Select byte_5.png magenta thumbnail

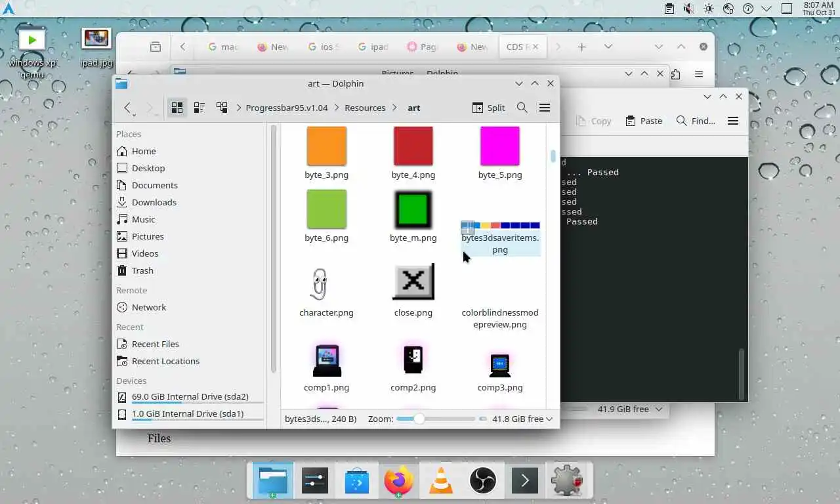(500, 146)
